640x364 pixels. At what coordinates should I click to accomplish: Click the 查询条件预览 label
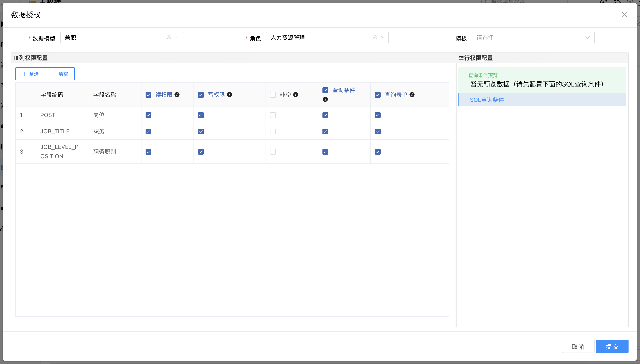click(x=483, y=75)
